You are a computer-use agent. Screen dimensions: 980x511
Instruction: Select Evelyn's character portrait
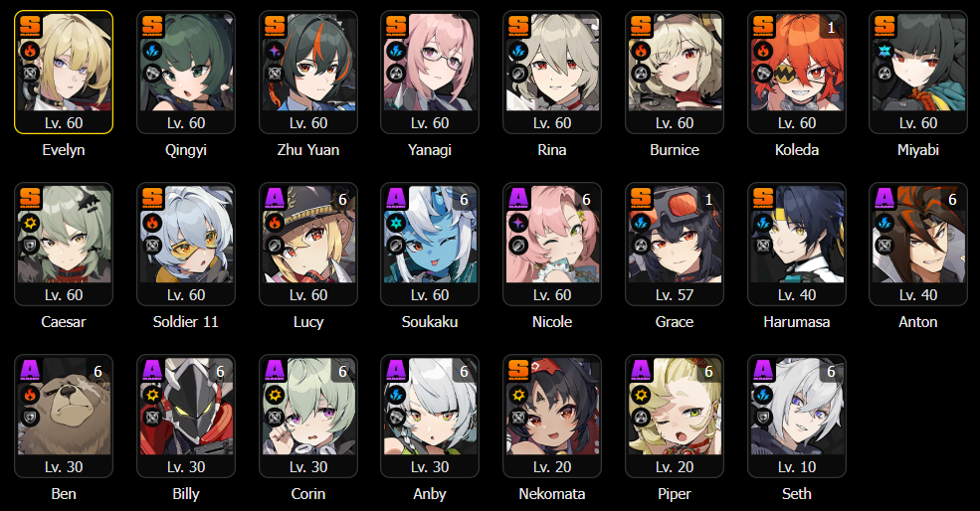click(x=64, y=63)
